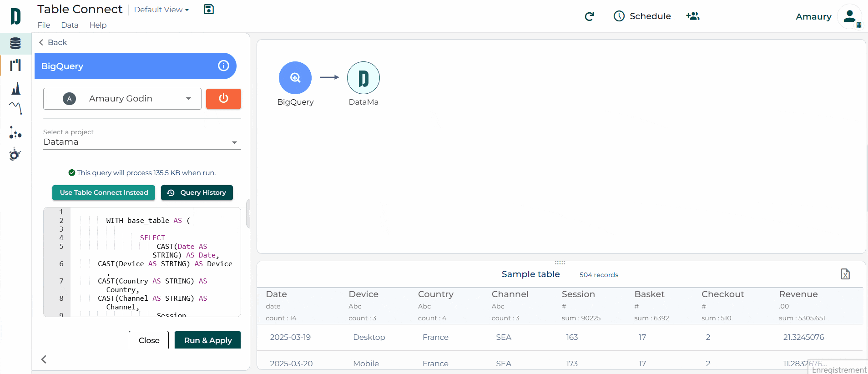Click the Close button

click(149, 340)
